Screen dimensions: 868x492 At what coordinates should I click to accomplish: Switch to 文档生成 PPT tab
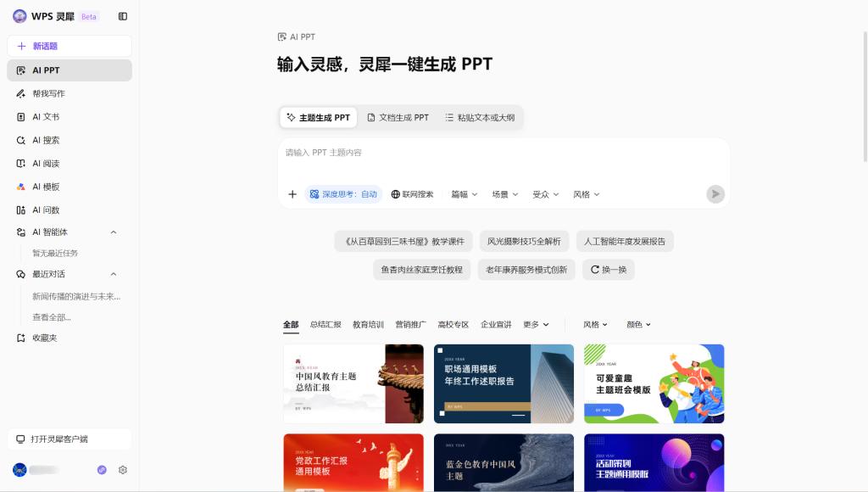(x=398, y=118)
